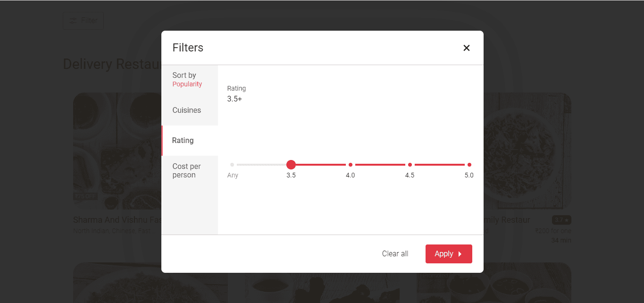Click Clear all filters
The image size is (644, 303).
[x=395, y=254]
